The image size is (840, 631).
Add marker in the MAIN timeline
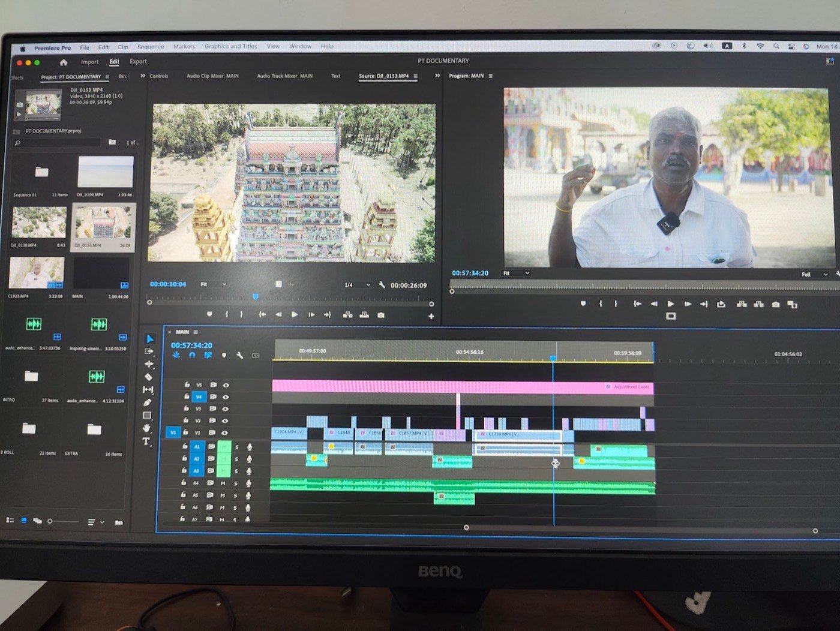[x=224, y=356]
